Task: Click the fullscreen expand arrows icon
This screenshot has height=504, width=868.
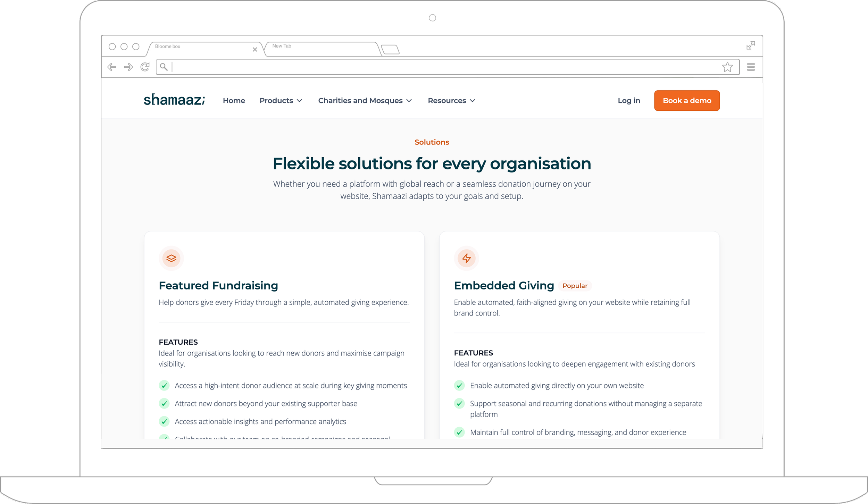Action: click(x=750, y=45)
